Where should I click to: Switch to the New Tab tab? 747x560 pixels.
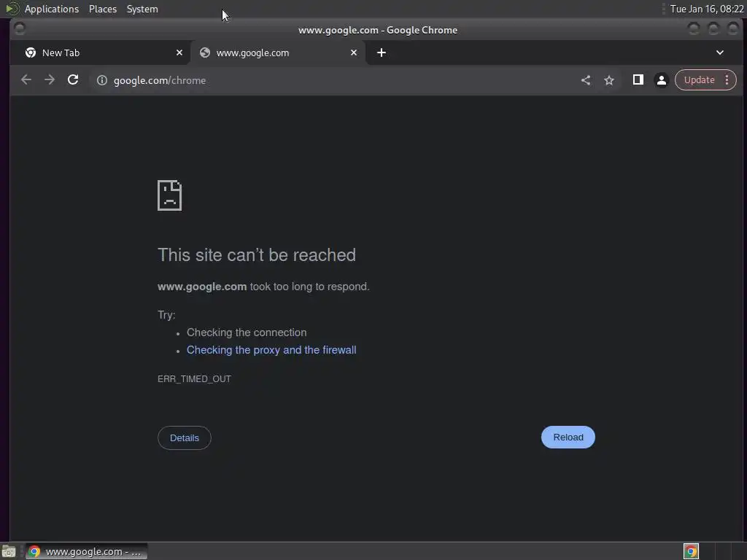pos(101,52)
